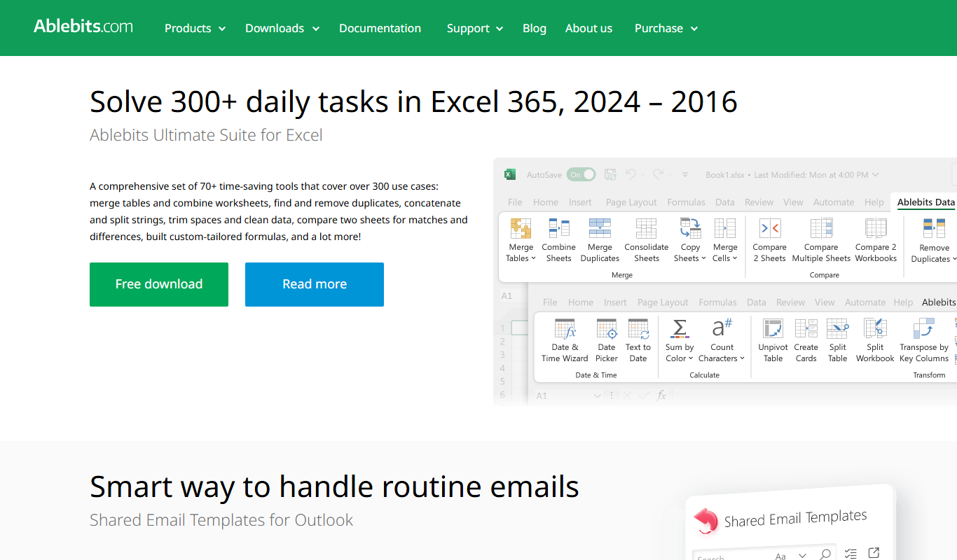Open the Combine Sheets tool

tap(558, 229)
